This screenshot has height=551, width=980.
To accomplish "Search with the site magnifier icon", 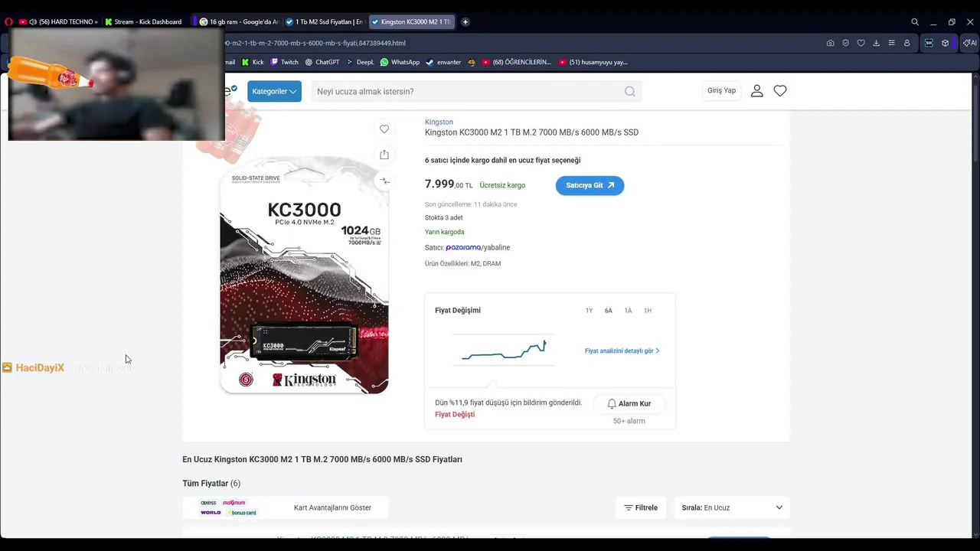I will pyautogui.click(x=629, y=91).
